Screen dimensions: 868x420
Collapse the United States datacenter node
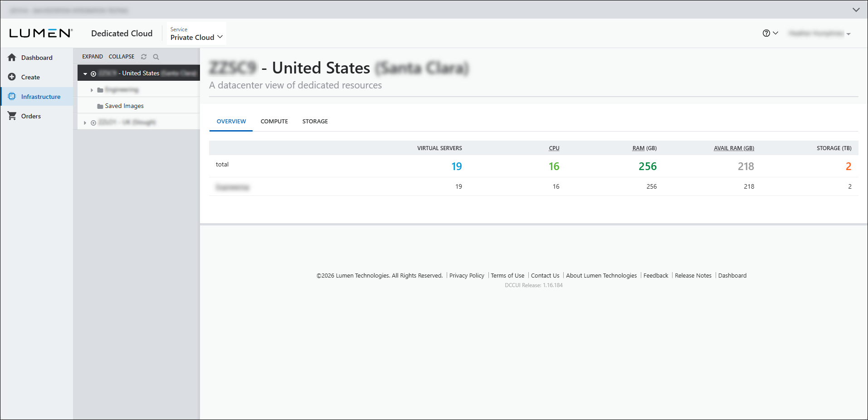85,73
